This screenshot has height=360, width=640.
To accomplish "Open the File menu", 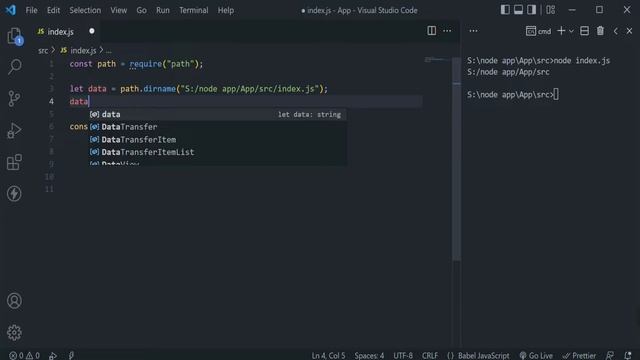I will 31,10.
